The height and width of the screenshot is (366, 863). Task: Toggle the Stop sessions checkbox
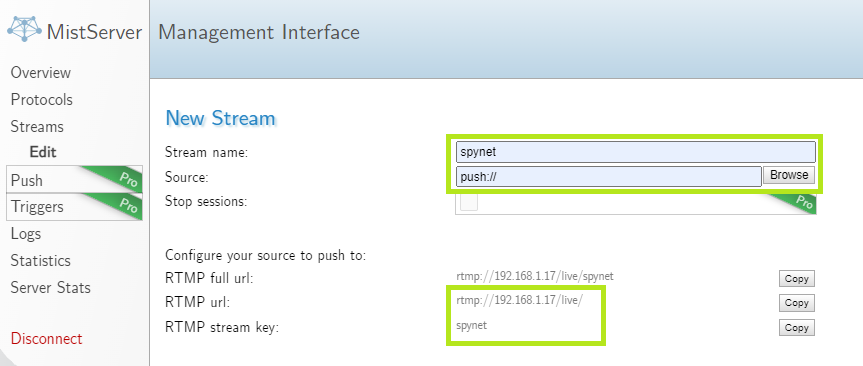coord(469,201)
